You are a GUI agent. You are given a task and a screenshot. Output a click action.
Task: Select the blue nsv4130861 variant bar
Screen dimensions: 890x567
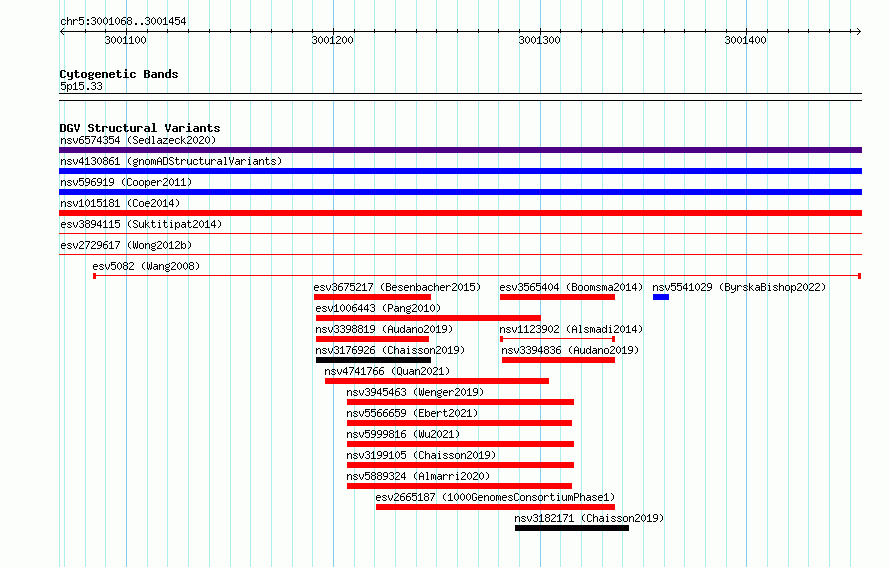pyautogui.click(x=460, y=171)
